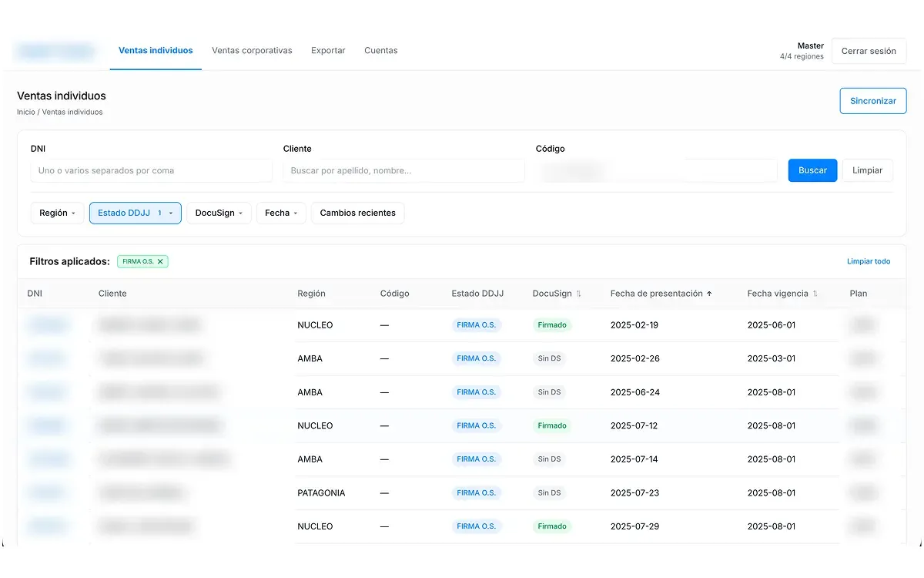
Task: Click the Limpiar button
Action: click(x=867, y=170)
